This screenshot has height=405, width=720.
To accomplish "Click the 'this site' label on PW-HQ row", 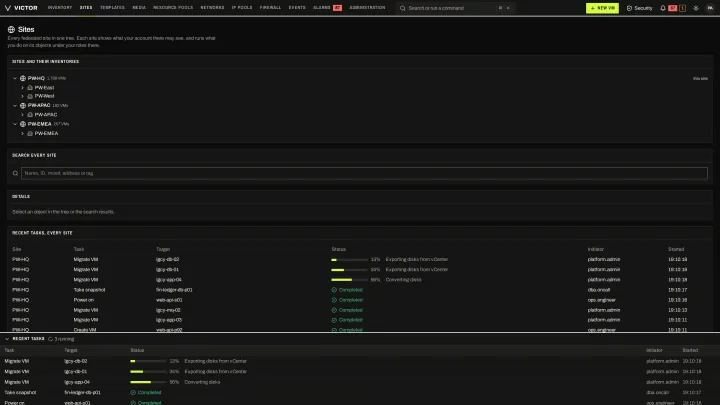I will [x=700, y=79].
